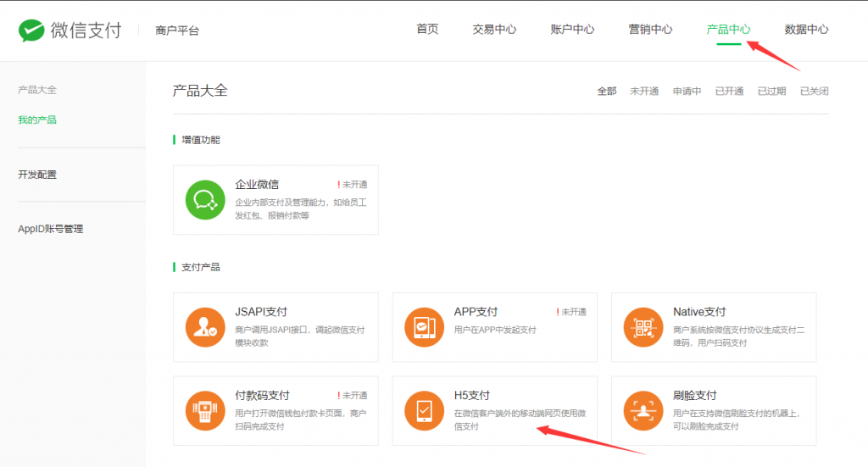This screenshot has height=467, width=868.
Task: Go to 交易中心 in top navigation
Action: point(494,30)
